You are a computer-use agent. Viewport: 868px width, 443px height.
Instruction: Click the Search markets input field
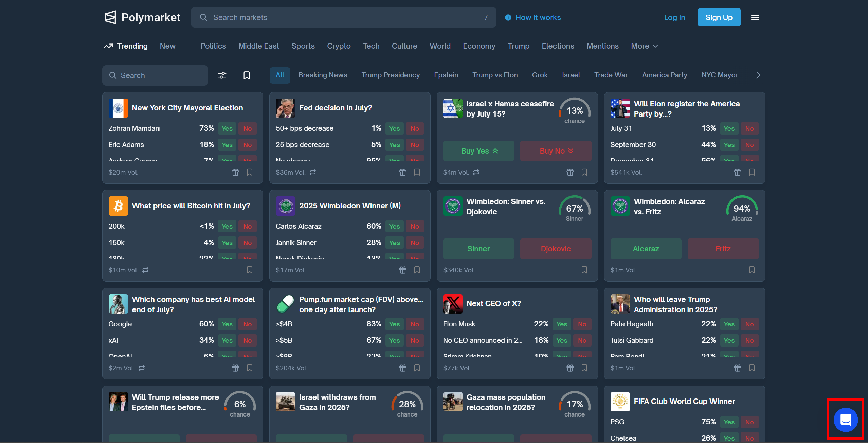pyautogui.click(x=343, y=17)
